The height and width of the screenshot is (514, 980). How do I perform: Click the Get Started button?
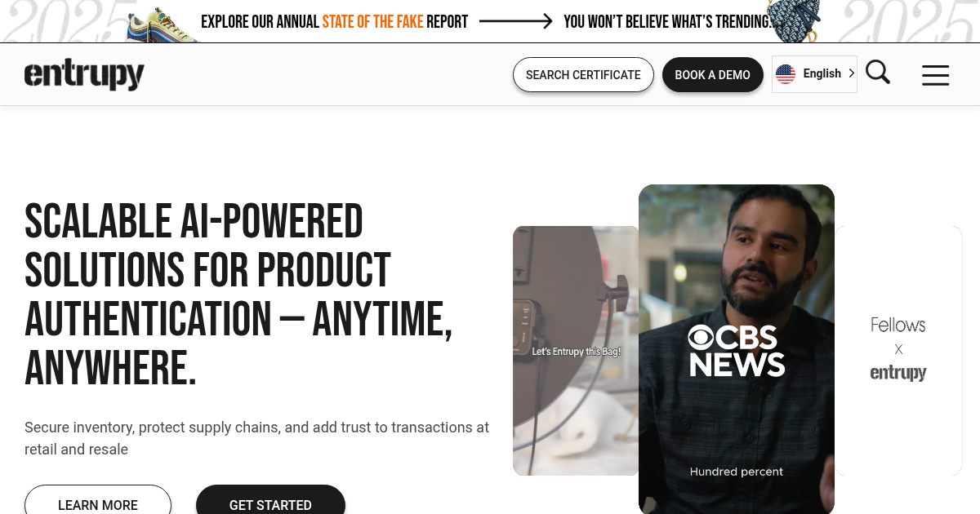pos(270,502)
